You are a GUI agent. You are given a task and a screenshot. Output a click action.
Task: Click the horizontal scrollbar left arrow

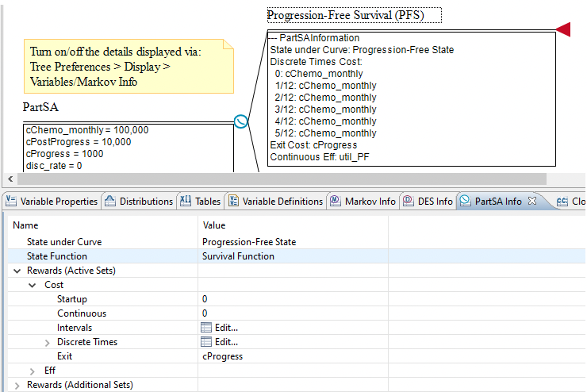pyautogui.click(x=10, y=179)
